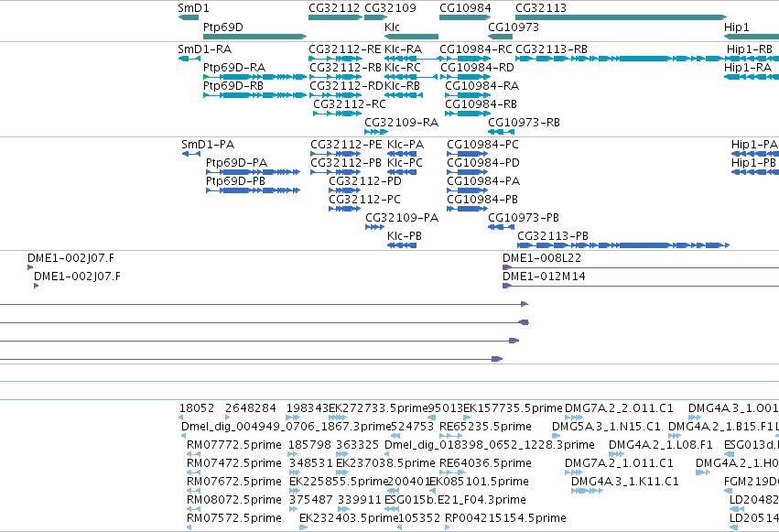Open the CG10973 gene label
779x532 pixels.
click(514, 27)
